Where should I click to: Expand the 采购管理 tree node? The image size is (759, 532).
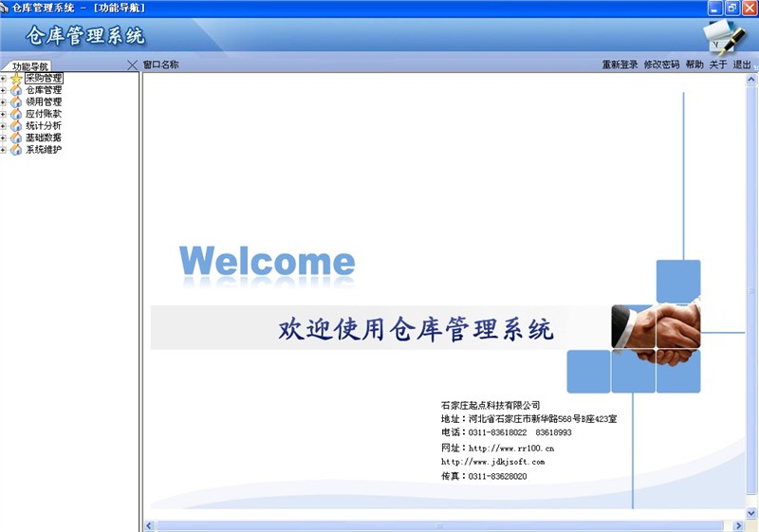click(3, 79)
